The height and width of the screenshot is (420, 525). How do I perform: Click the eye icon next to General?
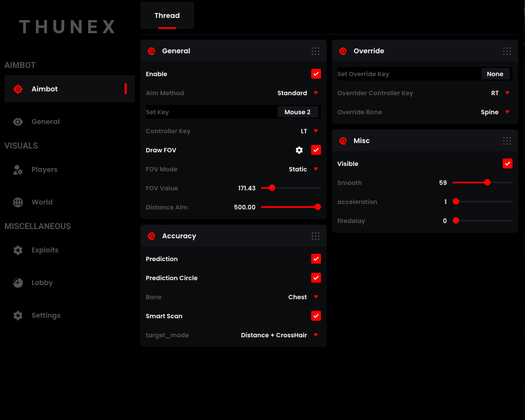18,121
